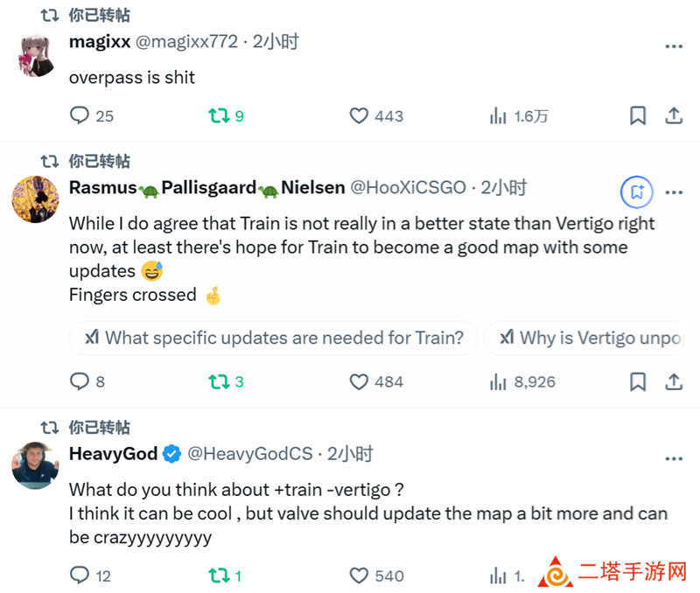
Task: Ask Grok why Vertigo is unpopular
Action: tap(585, 338)
